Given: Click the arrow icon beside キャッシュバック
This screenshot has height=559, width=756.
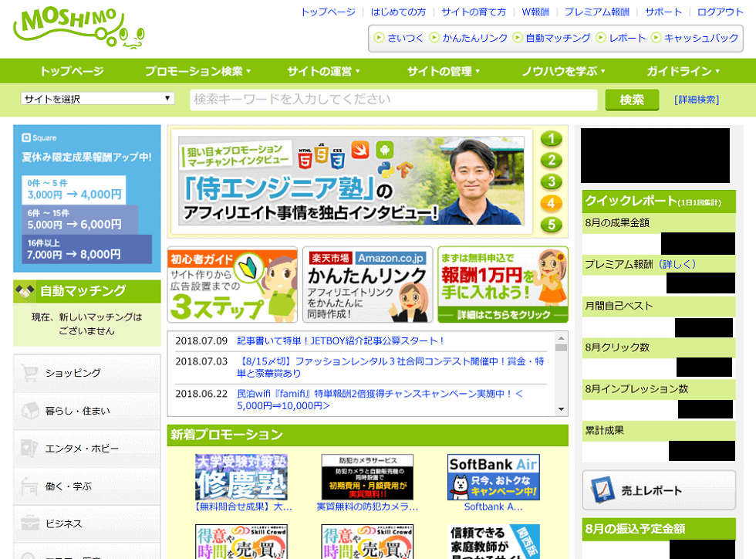Looking at the screenshot, I should click(656, 37).
